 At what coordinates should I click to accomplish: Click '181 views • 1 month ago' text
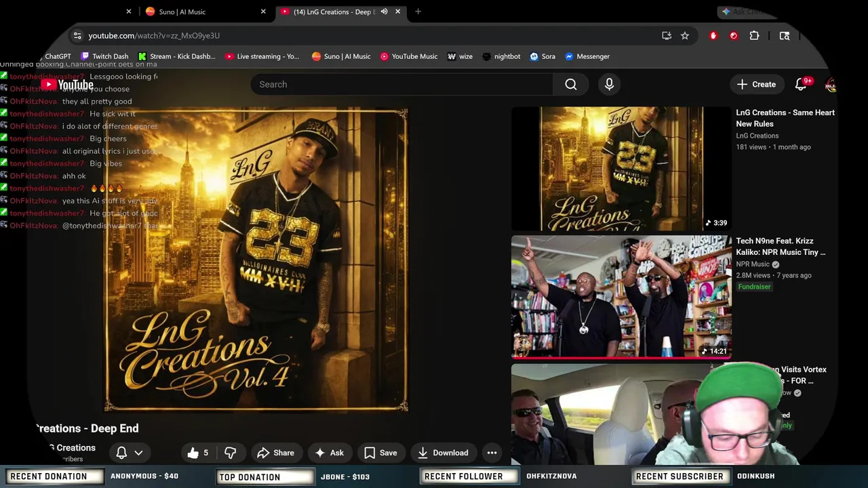(x=773, y=147)
